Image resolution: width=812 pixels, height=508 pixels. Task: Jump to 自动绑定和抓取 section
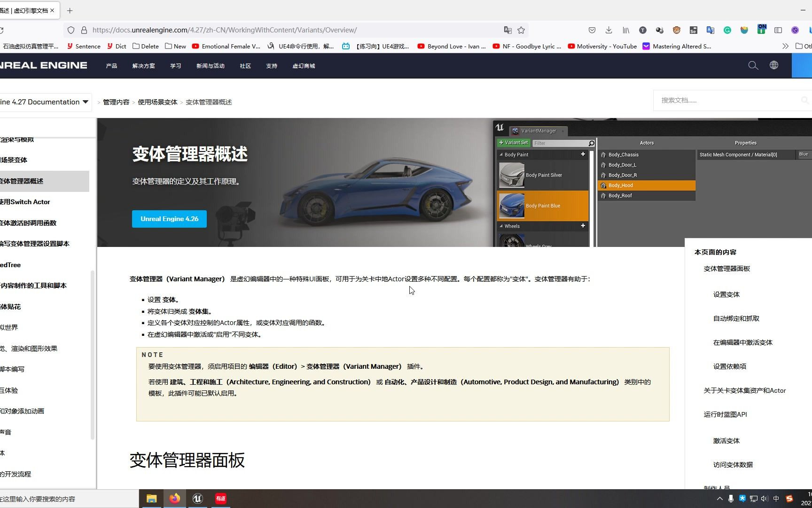[736, 318]
